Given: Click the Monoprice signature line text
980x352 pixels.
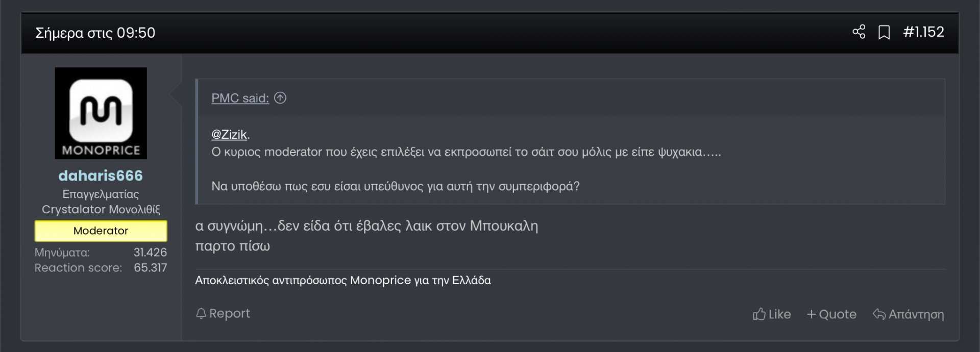Looking at the screenshot, I should 342,281.
